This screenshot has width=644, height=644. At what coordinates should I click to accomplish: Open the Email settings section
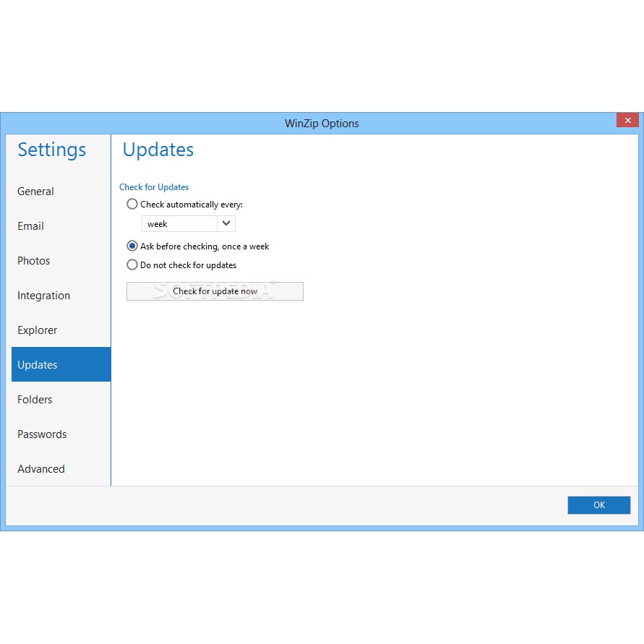pyautogui.click(x=61, y=226)
